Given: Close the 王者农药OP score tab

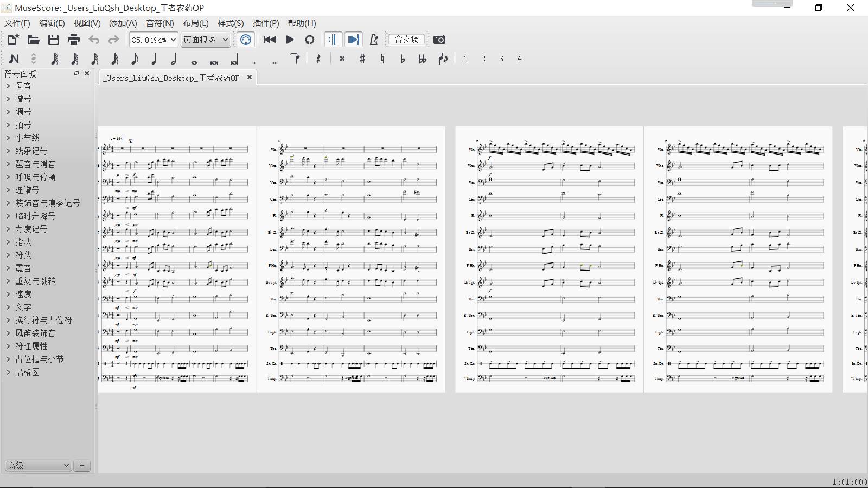Looking at the screenshot, I should point(250,77).
